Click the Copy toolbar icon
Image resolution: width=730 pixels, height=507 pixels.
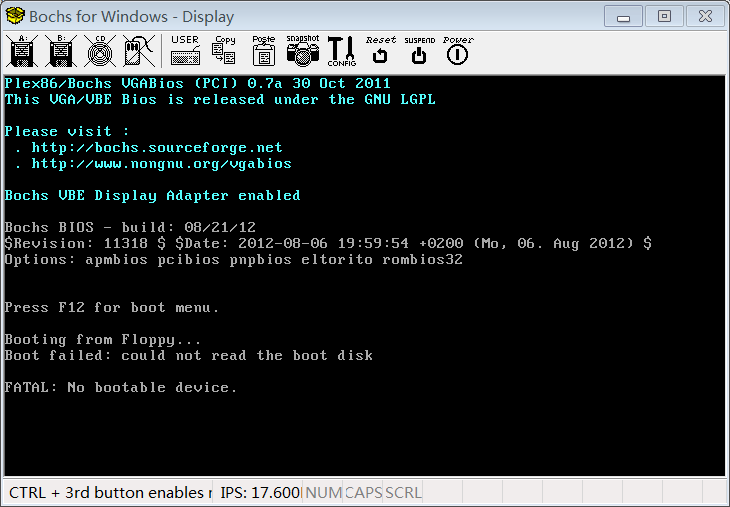(225, 51)
